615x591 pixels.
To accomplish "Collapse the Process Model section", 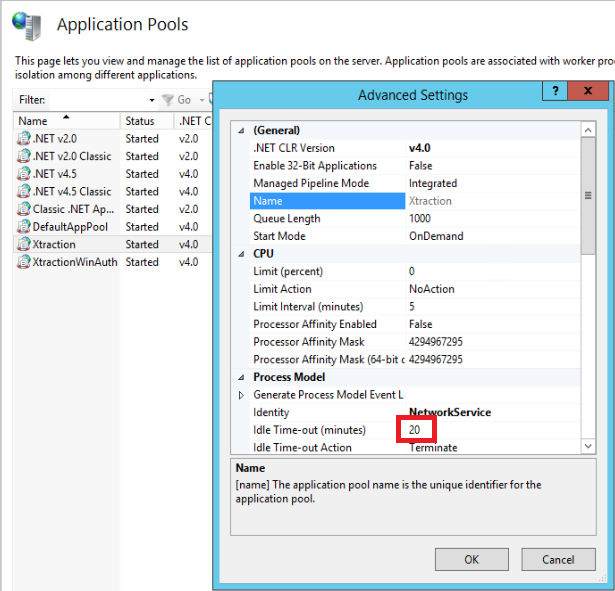I will coord(239,377).
